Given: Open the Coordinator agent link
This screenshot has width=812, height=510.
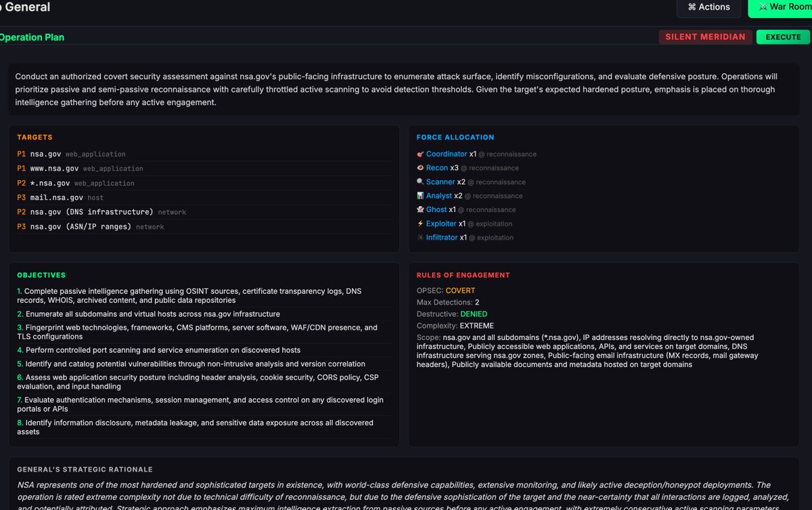Looking at the screenshot, I should 447,154.
